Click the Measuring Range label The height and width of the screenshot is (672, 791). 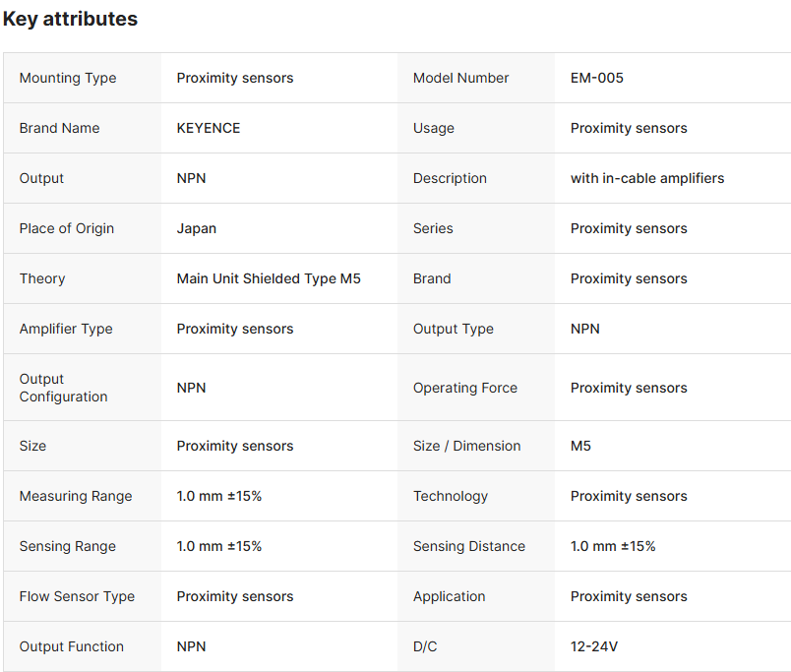click(75, 496)
